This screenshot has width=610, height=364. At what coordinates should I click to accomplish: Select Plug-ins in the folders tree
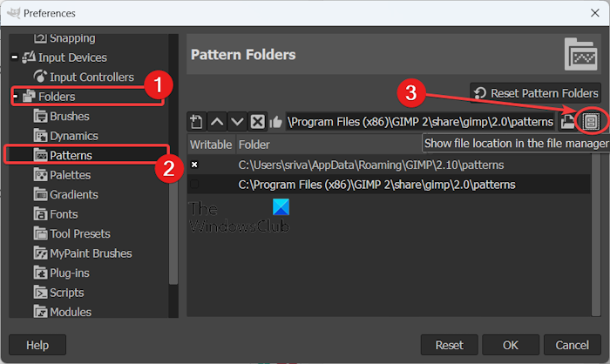click(70, 273)
